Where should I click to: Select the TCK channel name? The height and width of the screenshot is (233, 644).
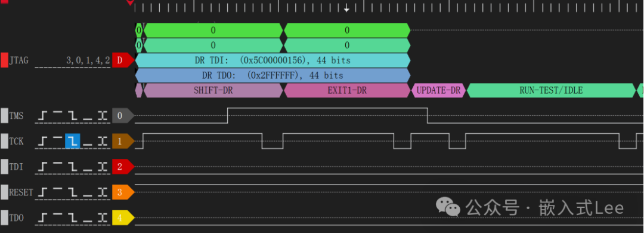point(16,142)
